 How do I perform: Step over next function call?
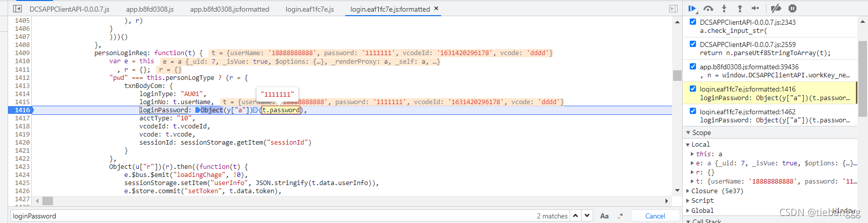(708, 9)
